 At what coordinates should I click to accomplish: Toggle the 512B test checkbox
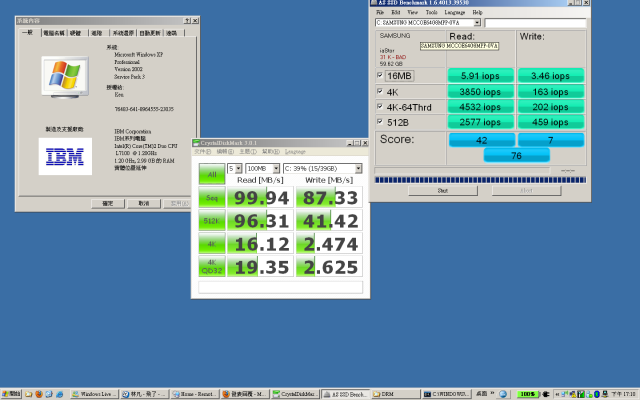pos(380,122)
